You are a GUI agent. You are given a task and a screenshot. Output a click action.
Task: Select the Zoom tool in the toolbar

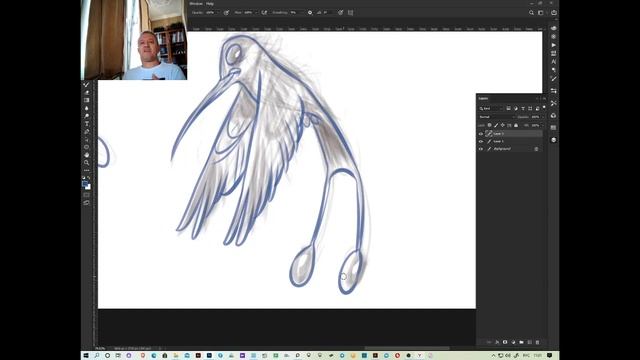coord(87,162)
